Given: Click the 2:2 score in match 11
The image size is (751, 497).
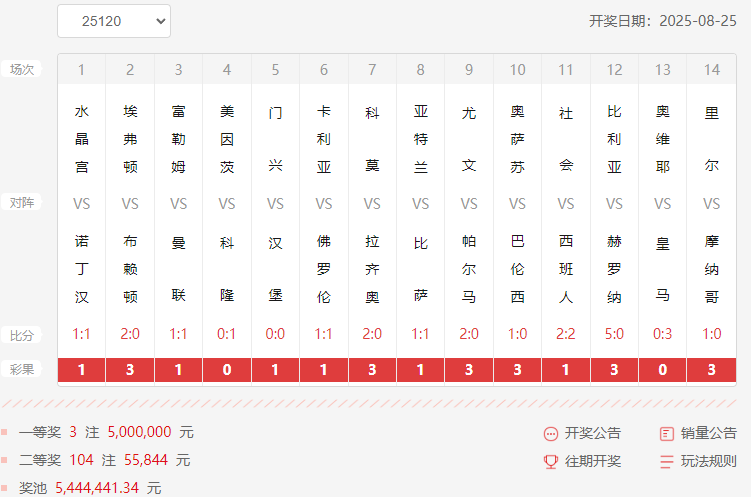Looking at the screenshot, I should point(566,334).
